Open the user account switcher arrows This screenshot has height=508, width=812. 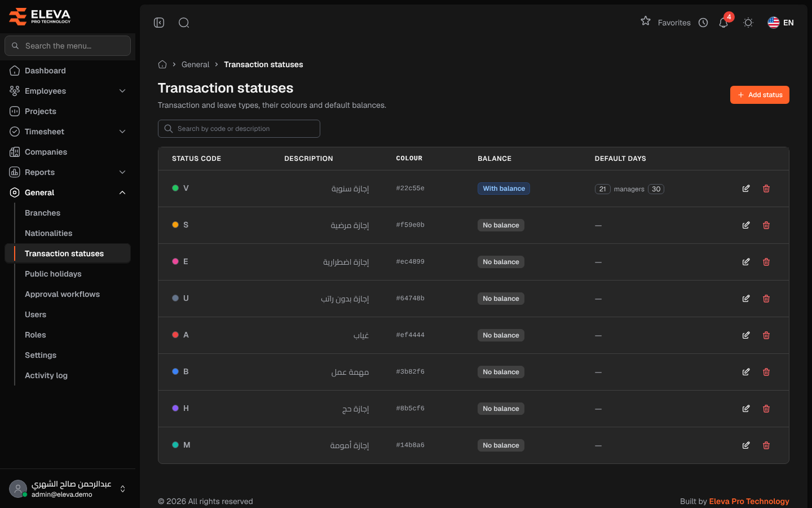(x=122, y=489)
